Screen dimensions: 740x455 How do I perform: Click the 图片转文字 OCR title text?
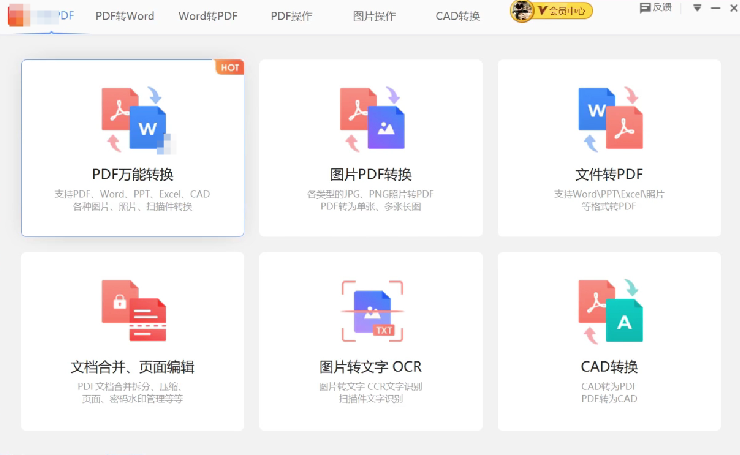(370, 367)
